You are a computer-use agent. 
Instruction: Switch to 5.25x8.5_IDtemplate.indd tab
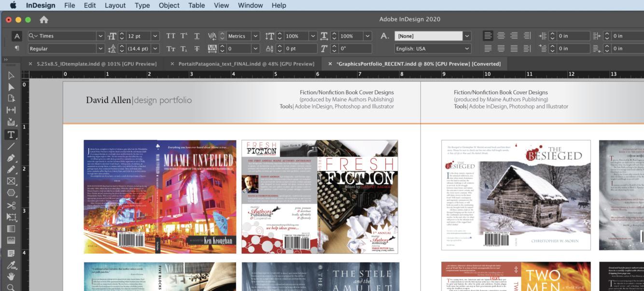[97, 64]
